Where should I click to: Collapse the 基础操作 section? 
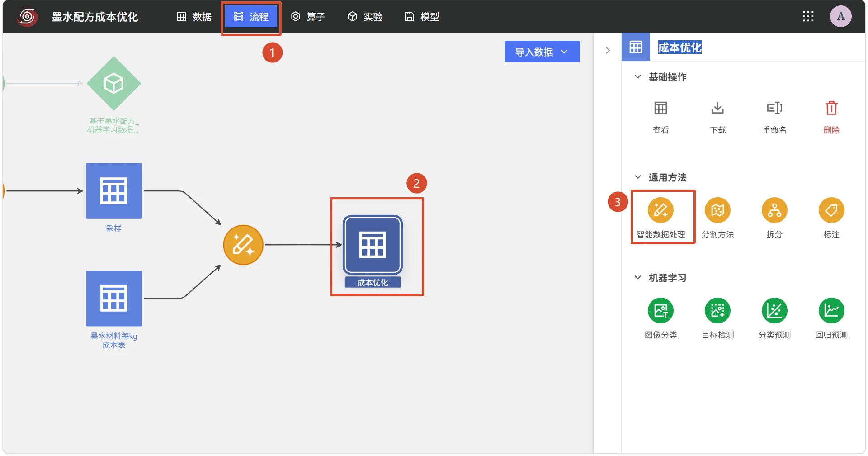click(x=637, y=77)
